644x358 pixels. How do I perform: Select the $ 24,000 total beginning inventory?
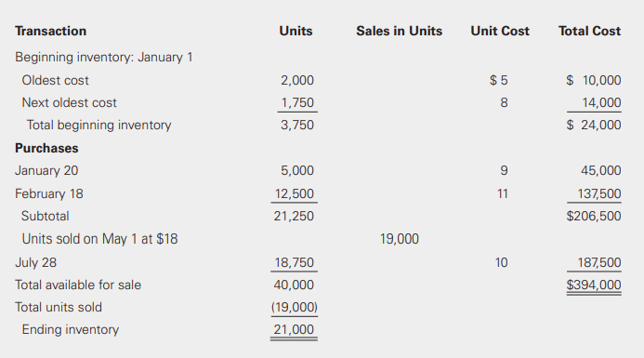(x=594, y=125)
